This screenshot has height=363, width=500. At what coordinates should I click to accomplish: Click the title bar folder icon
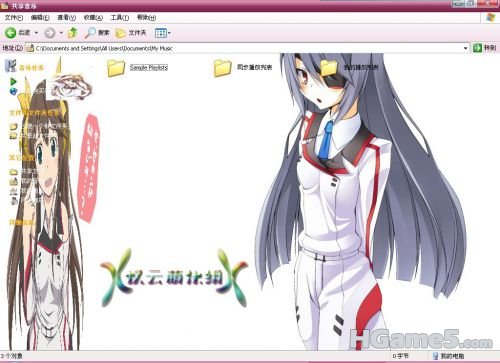pos(5,6)
